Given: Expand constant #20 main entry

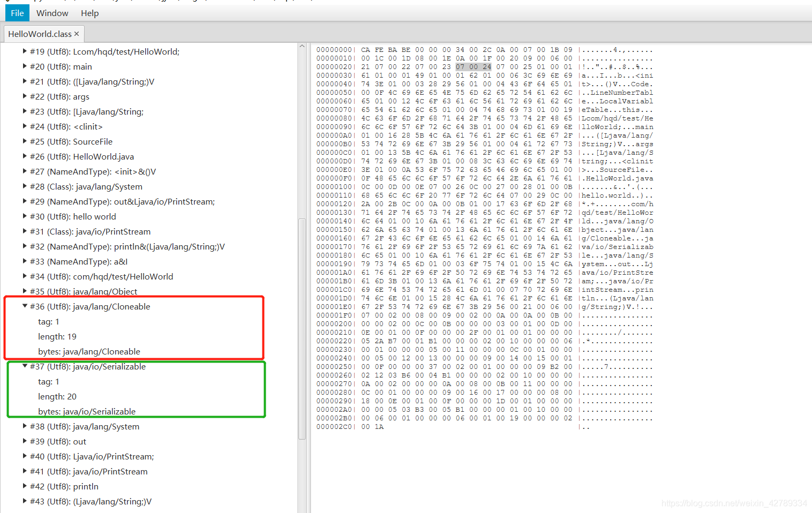Looking at the screenshot, I should 25,66.
